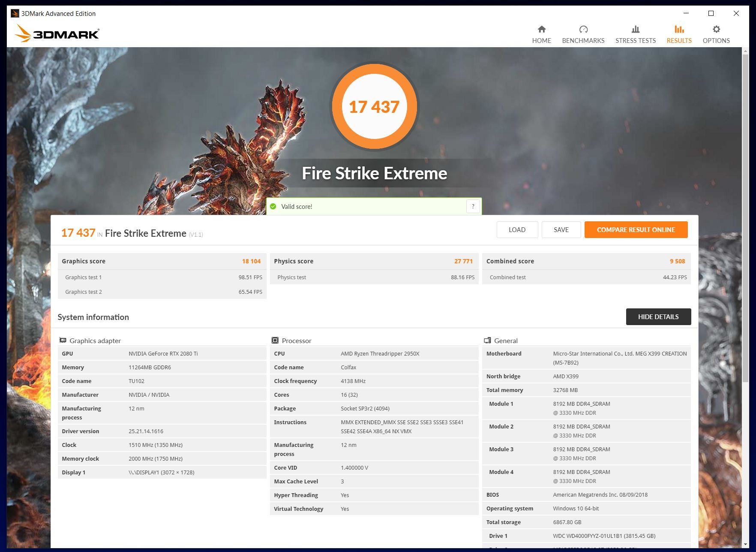Click package value Socket SP3r2 (4094)

tap(365, 409)
